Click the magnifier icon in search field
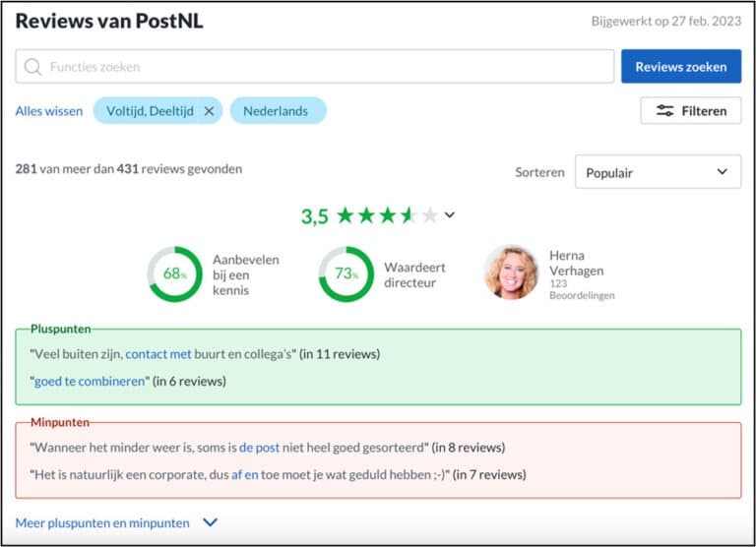 [x=32, y=67]
